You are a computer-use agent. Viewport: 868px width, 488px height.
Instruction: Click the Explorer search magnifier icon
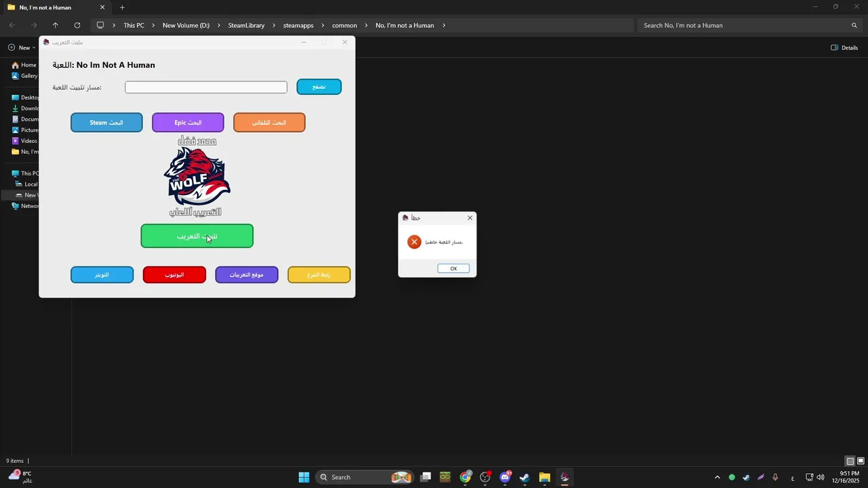(x=854, y=25)
